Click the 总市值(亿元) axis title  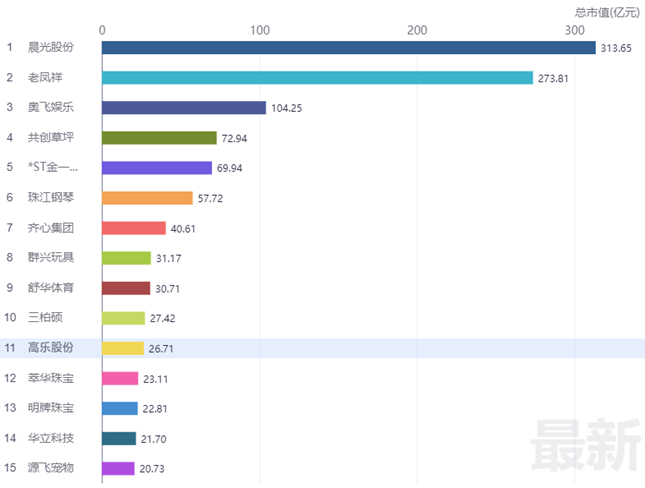[607, 12]
